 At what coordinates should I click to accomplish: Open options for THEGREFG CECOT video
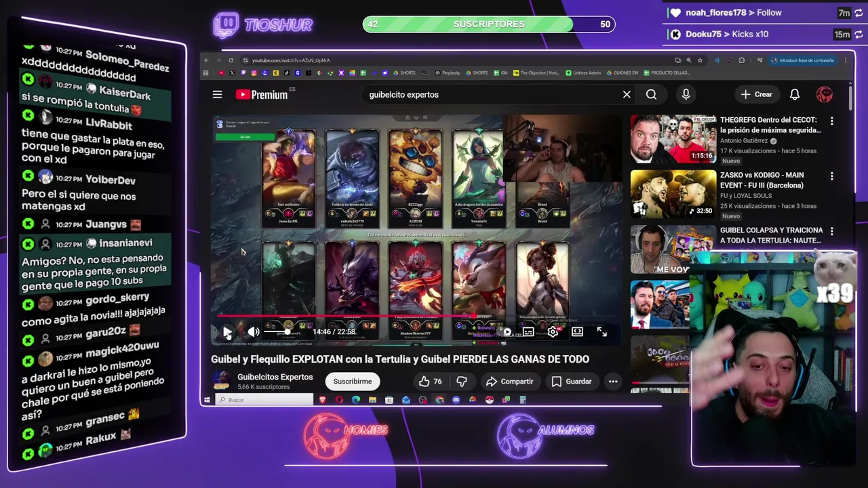coord(831,121)
